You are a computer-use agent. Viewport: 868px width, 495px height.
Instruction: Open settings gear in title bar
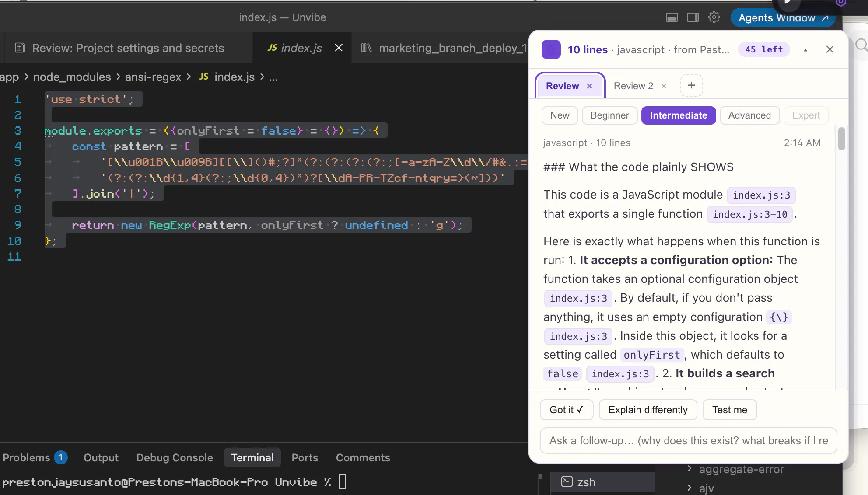click(x=714, y=17)
